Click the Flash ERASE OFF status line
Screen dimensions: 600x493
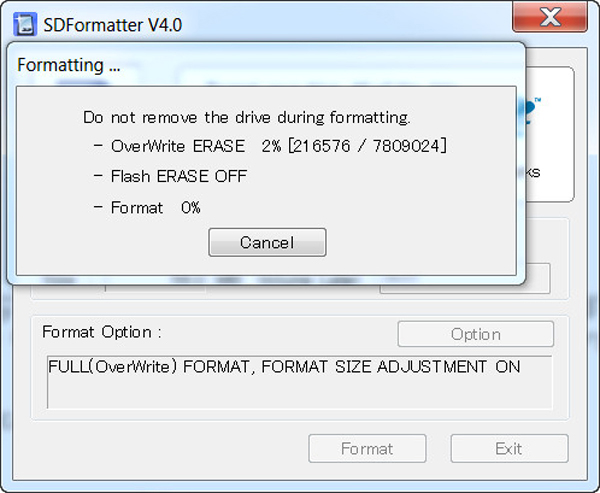coord(179,176)
